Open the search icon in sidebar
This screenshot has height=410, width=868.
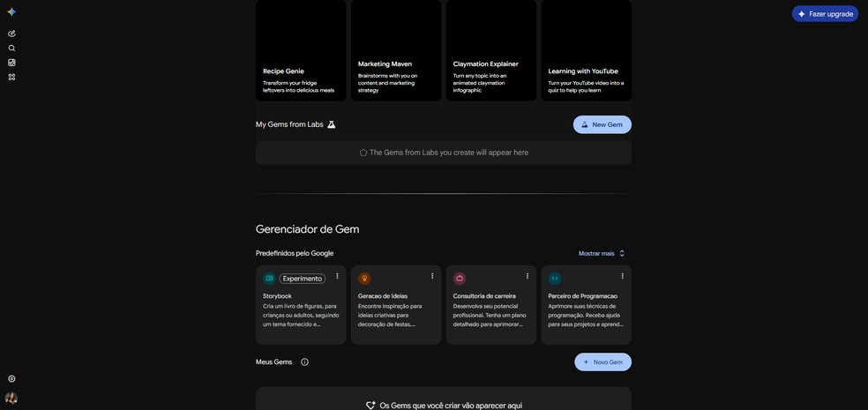(11, 48)
